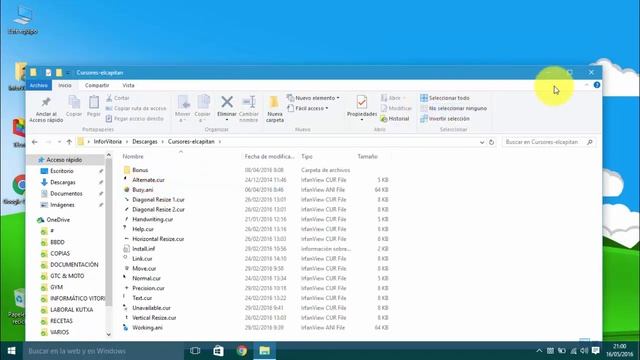The width and height of the screenshot is (640, 360).
Task: Select the GYM folder in navigation pane
Action: (x=56, y=287)
